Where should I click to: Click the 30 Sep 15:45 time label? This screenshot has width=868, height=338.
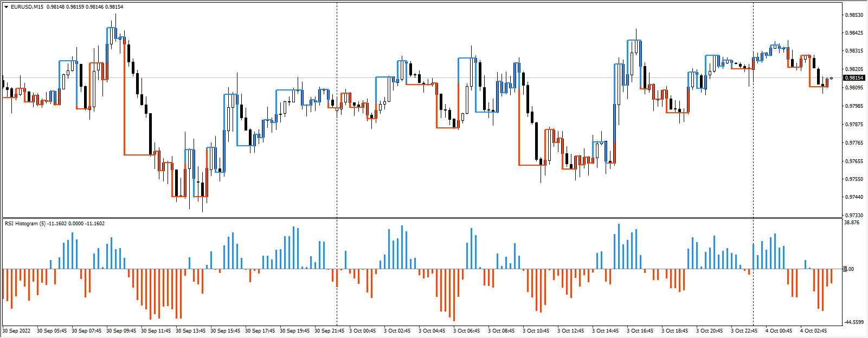pyautogui.click(x=226, y=331)
